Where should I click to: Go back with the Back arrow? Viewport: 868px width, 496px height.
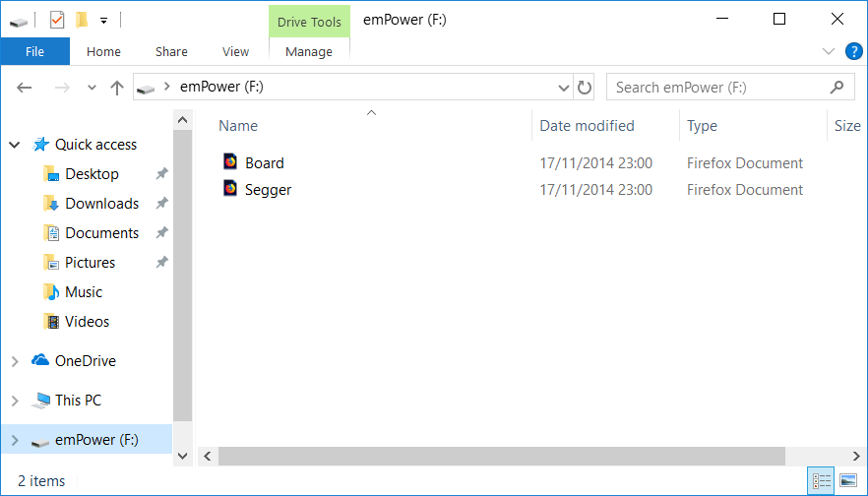pyautogui.click(x=24, y=88)
